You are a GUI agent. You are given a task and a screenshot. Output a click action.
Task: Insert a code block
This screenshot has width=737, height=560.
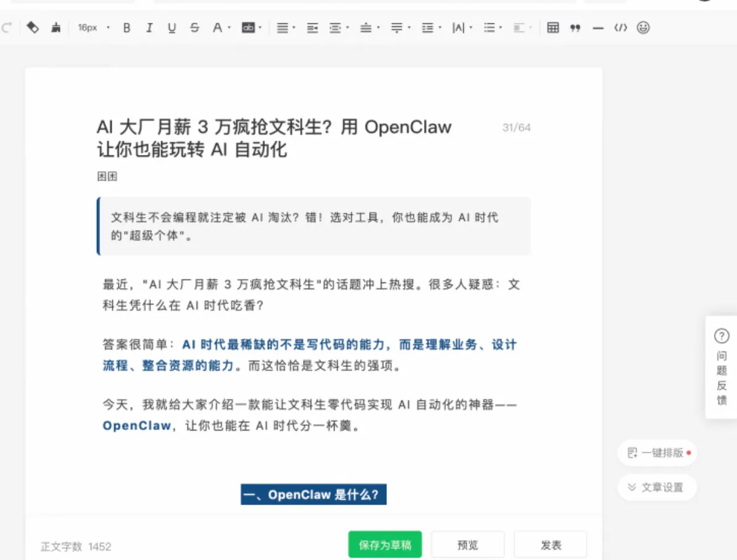click(x=620, y=28)
